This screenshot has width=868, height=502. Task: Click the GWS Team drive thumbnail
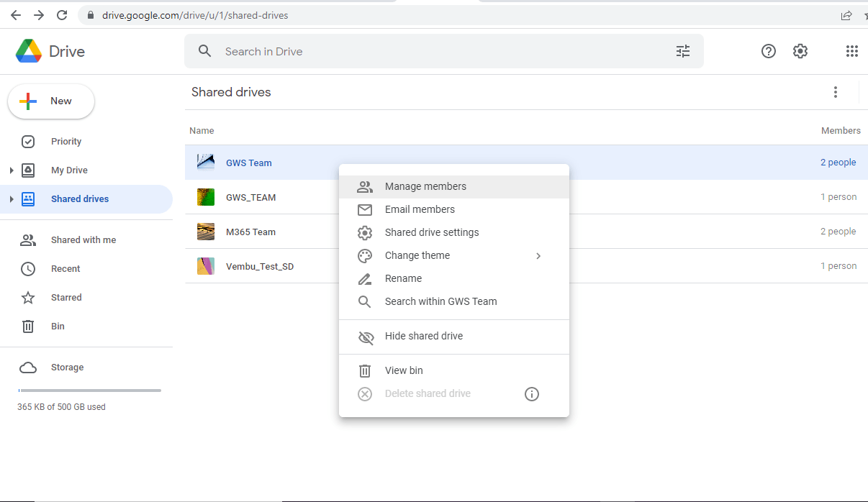coord(206,163)
